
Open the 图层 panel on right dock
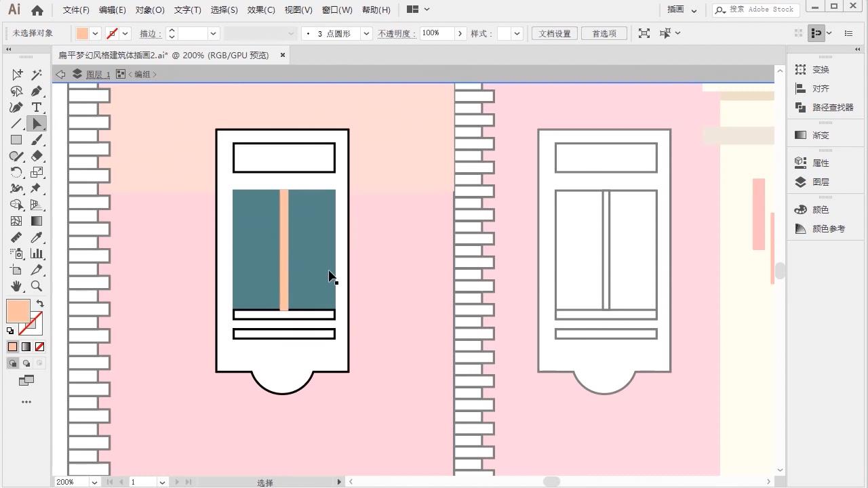coord(812,182)
